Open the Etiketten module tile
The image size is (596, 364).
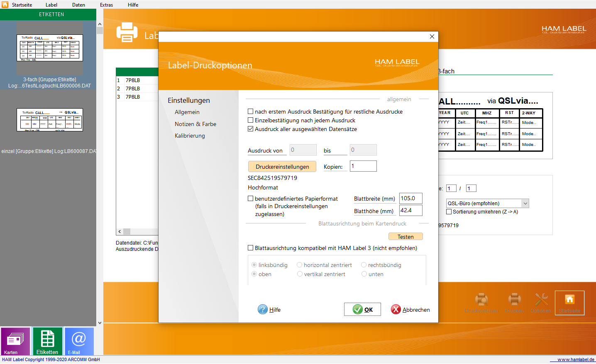47,342
